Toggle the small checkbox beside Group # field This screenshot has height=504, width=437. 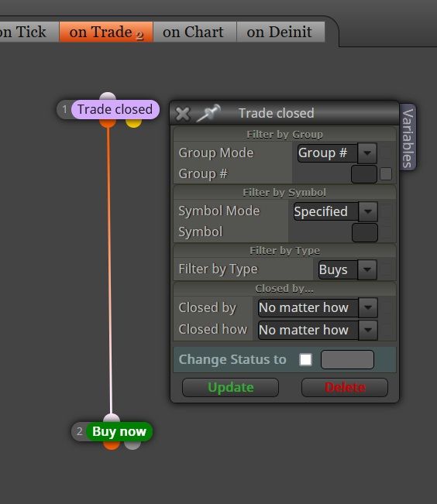(386, 174)
